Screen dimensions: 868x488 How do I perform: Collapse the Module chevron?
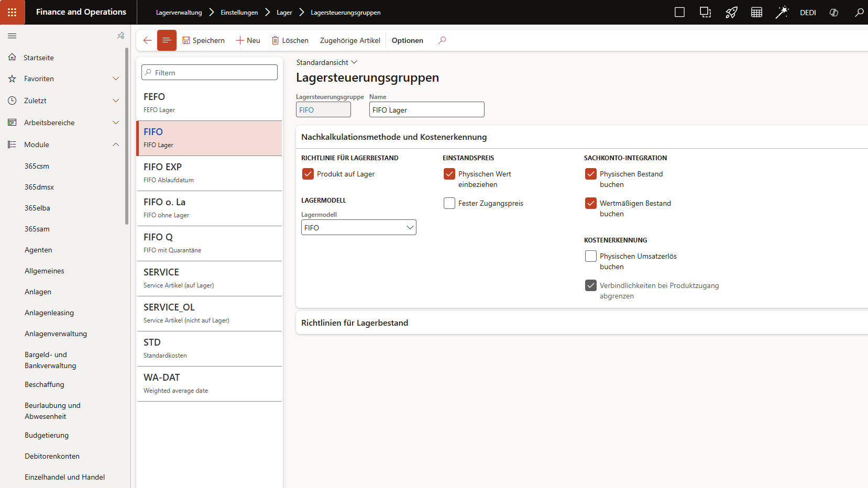pyautogui.click(x=116, y=145)
